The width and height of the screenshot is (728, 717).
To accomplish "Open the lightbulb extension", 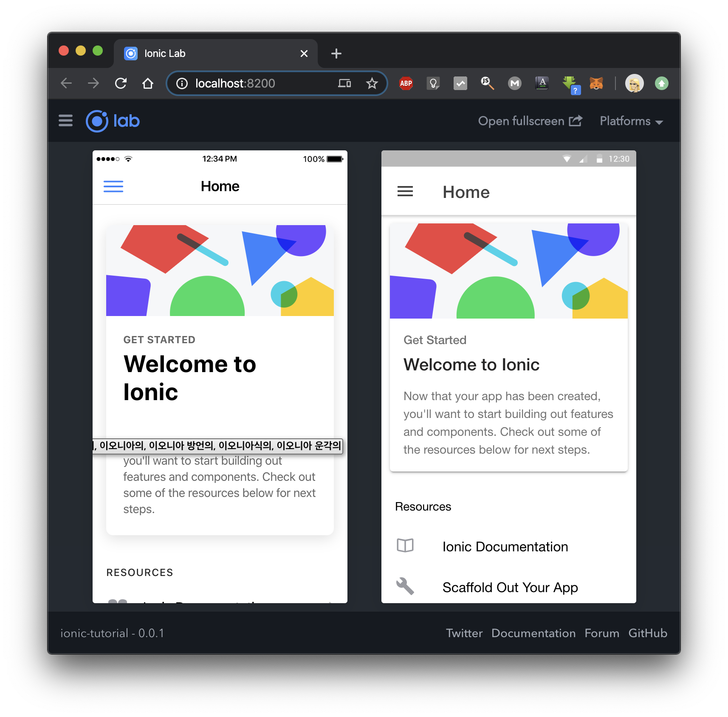I will tap(433, 83).
